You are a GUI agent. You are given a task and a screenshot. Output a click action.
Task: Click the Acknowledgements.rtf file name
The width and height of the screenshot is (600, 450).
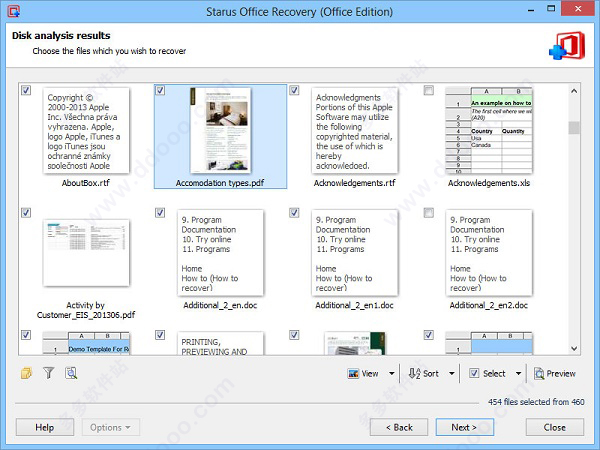(x=355, y=183)
